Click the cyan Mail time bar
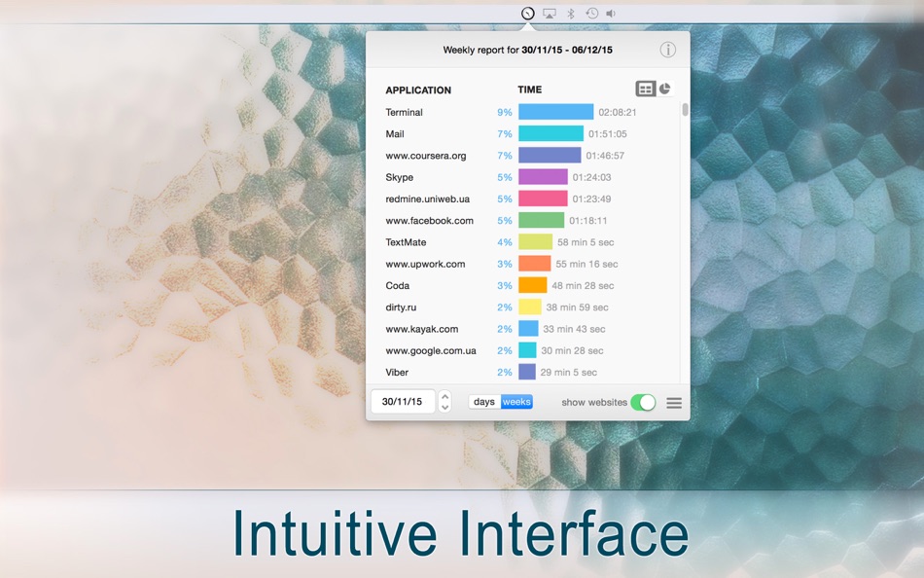This screenshot has width=924, height=578. 551,134
